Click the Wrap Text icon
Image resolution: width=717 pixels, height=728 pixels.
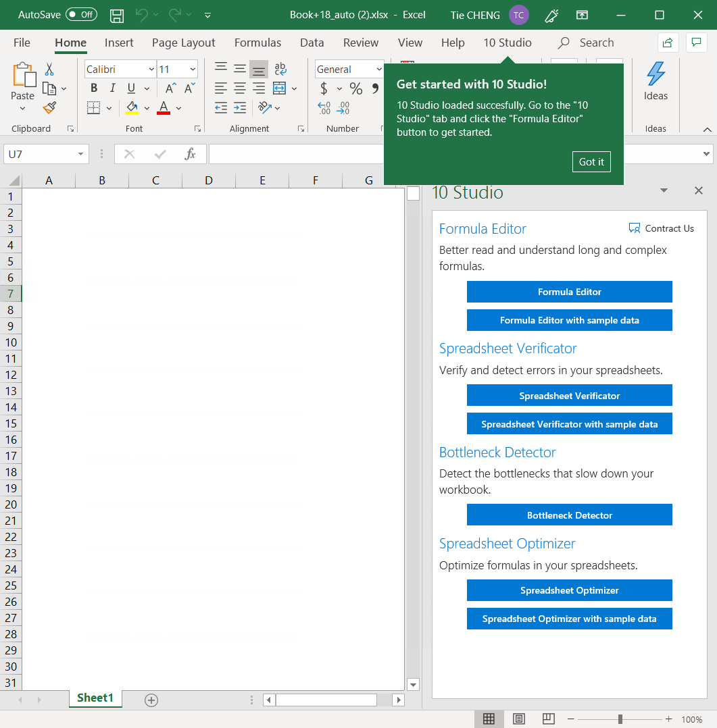pos(280,69)
